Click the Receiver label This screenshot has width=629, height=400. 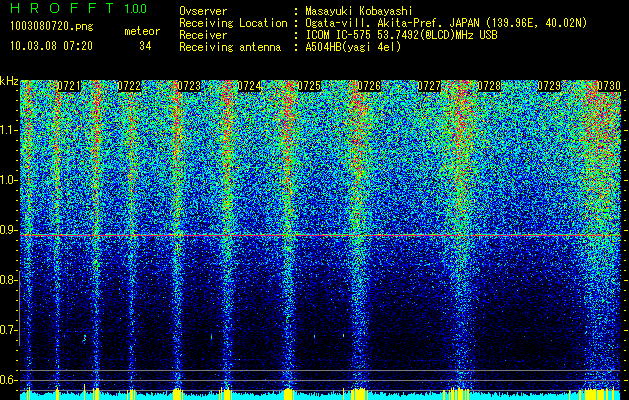[203, 35]
